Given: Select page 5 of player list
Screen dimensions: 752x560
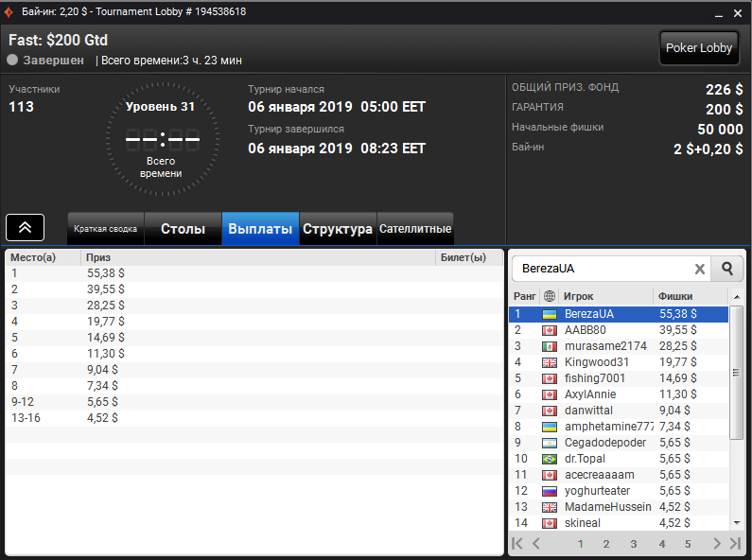Looking at the screenshot, I should click(688, 544).
